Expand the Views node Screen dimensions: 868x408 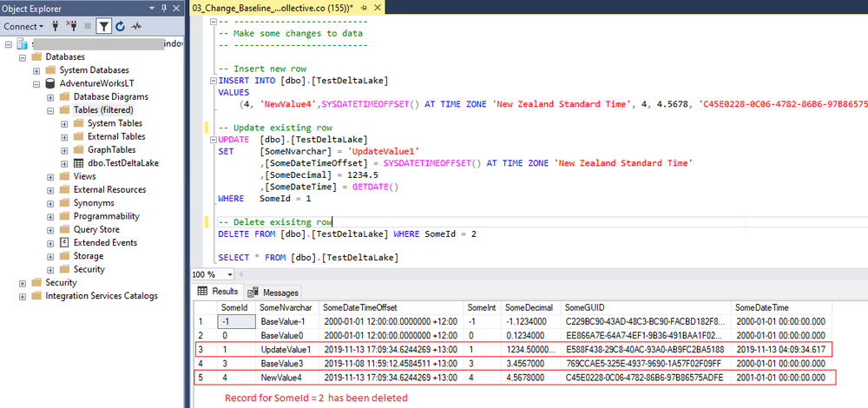[x=50, y=176]
